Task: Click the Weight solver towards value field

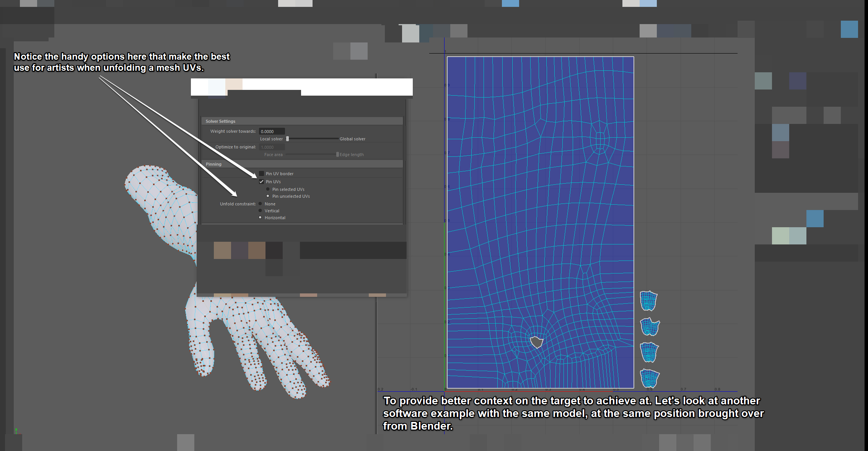Action: pyautogui.click(x=272, y=131)
